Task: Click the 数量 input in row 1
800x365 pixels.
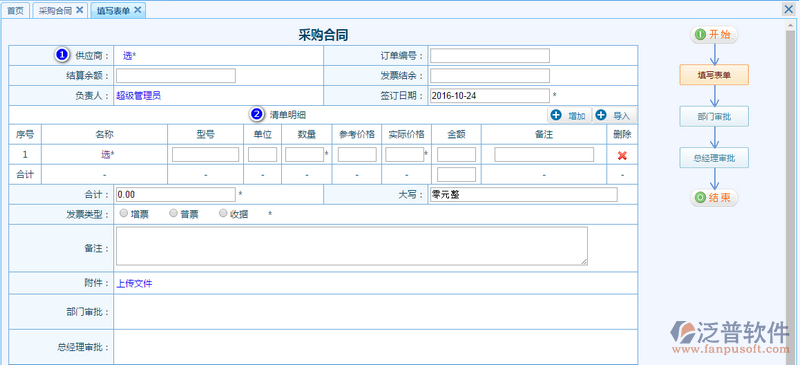Action: coord(305,155)
